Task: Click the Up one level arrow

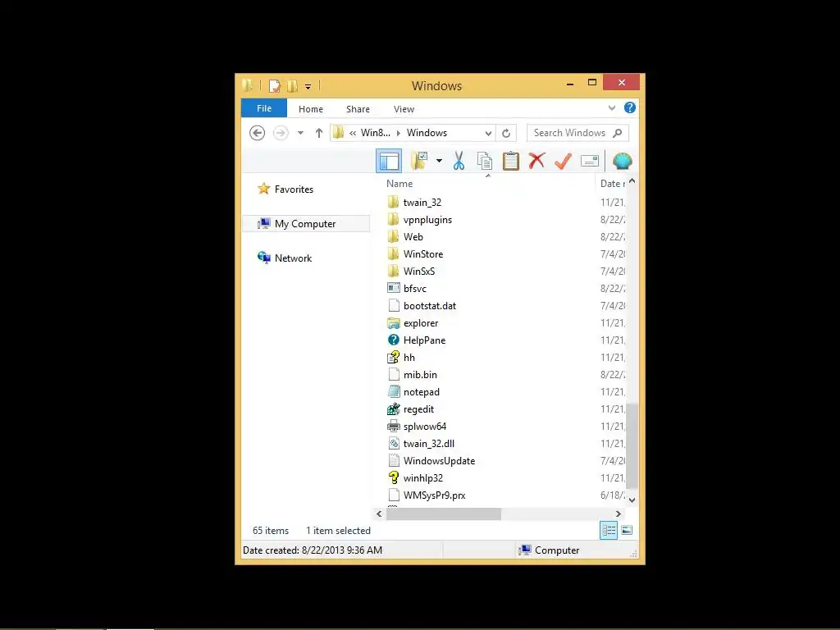Action: [x=319, y=133]
